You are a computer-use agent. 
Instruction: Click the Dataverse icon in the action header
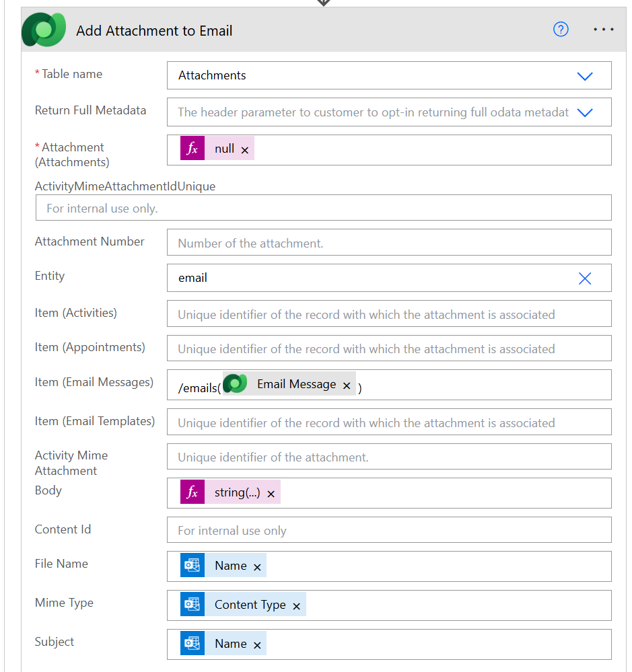(44, 30)
